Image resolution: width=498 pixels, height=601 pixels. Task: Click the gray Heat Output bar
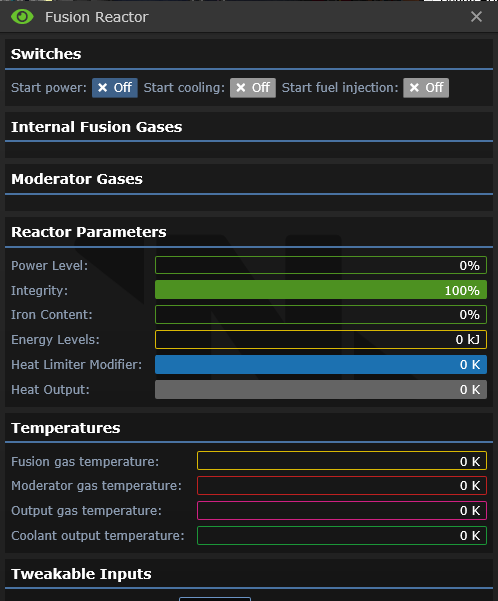point(321,389)
